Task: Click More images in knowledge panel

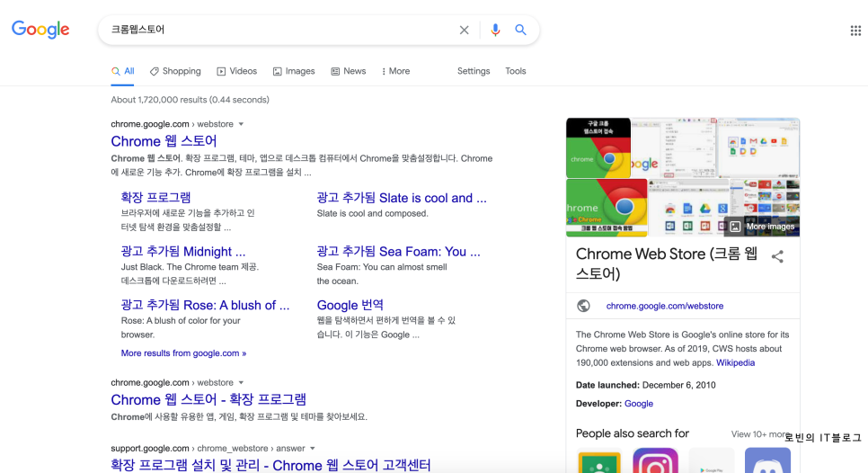Action: 764,226
